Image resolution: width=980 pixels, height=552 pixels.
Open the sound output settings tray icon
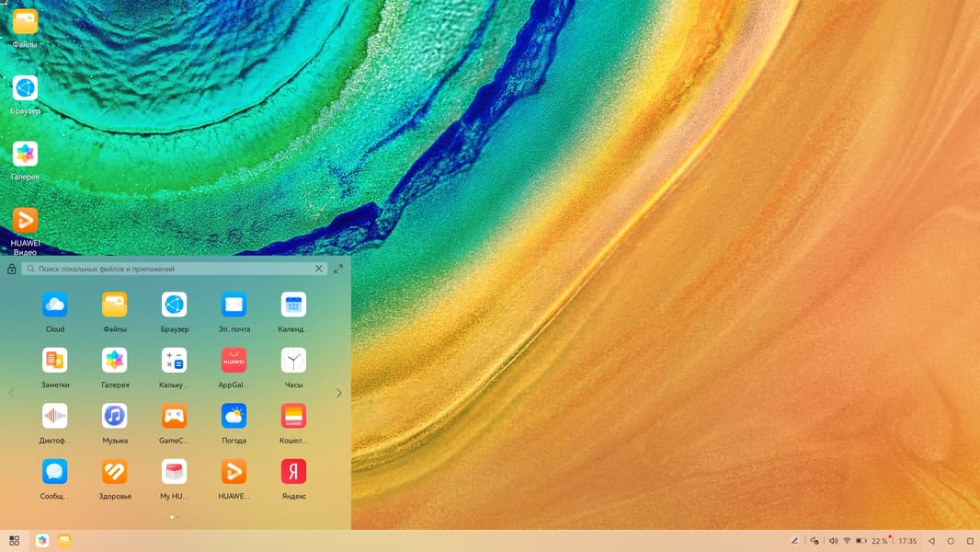pos(815,541)
